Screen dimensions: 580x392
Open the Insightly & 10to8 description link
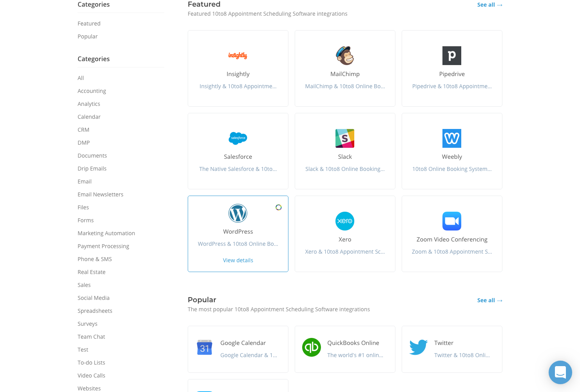(x=238, y=86)
